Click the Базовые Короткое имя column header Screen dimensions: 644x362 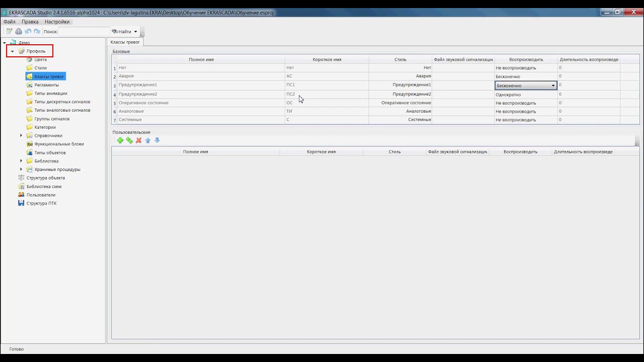point(327,59)
